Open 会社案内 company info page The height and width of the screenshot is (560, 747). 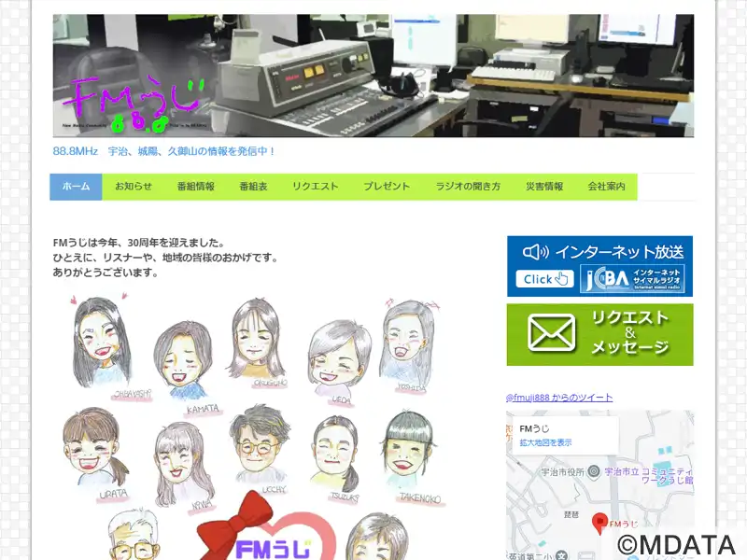click(x=606, y=187)
